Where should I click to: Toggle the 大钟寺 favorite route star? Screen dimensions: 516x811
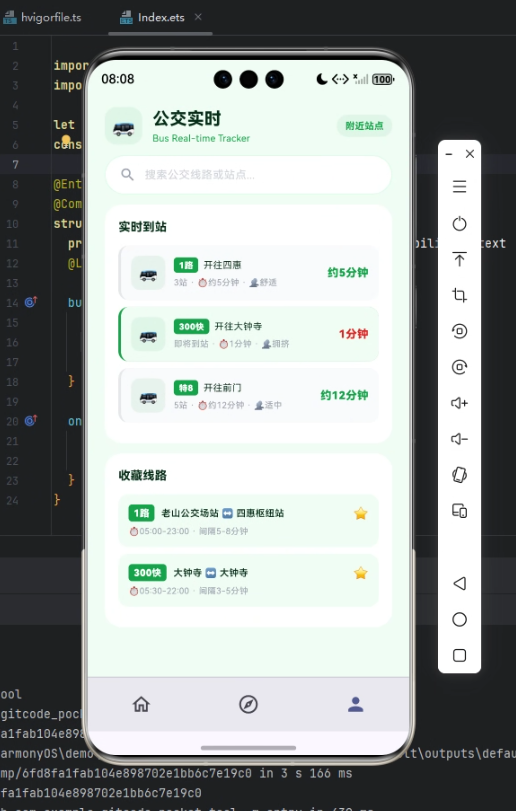click(360, 573)
